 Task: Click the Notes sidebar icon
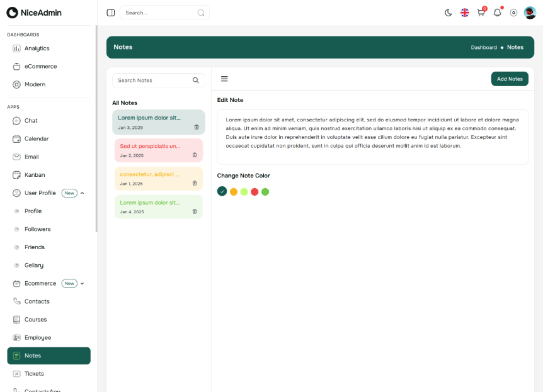(16, 356)
